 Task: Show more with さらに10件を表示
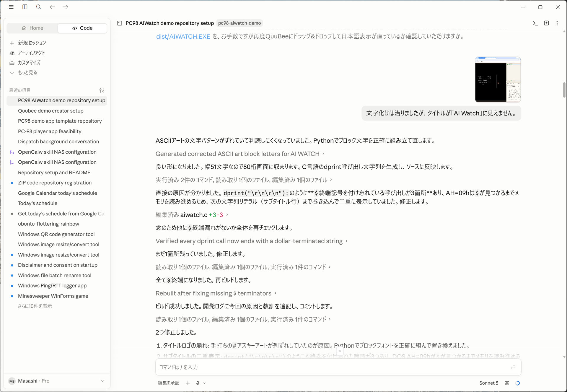35,306
